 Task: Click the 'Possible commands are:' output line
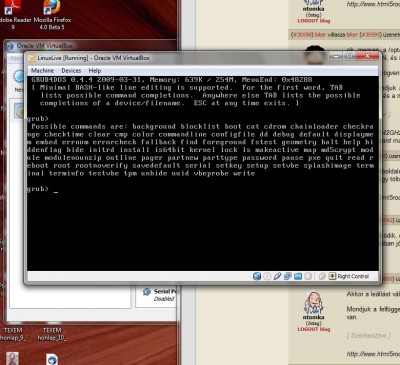tap(203, 127)
